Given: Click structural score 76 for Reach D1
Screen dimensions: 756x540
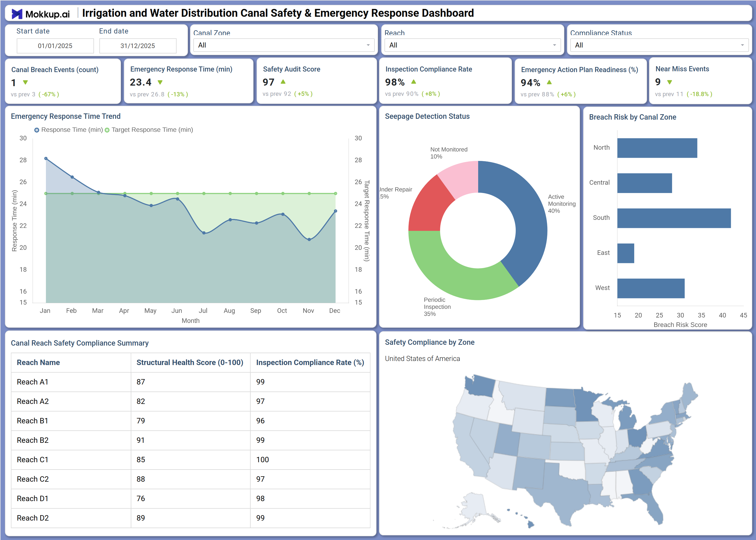Looking at the screenshot, I should (141, 499).
